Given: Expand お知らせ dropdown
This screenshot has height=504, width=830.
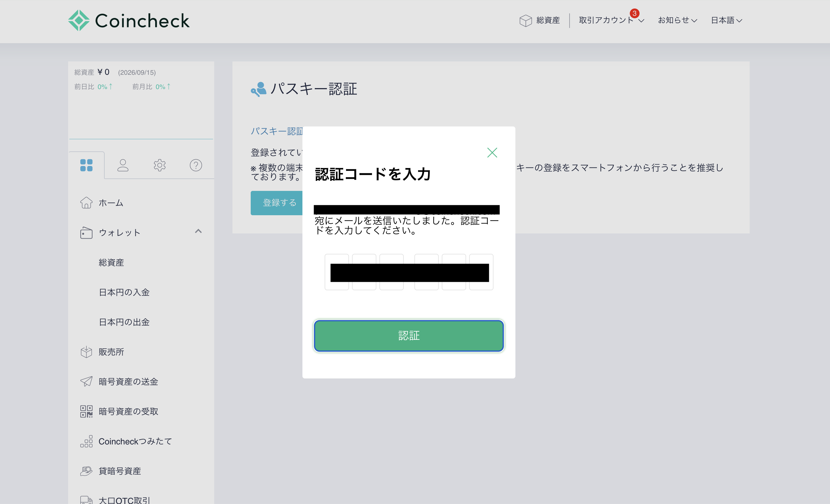Looking at the screenshot, I should (677, 21).
